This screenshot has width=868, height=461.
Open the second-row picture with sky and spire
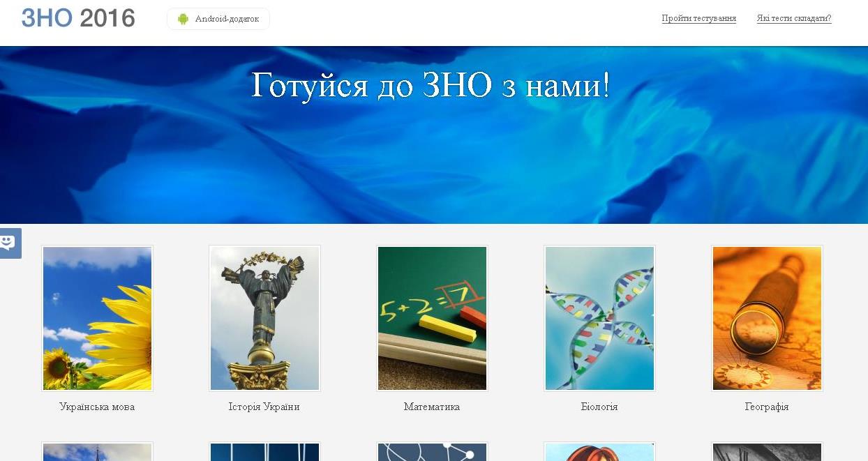point(97,451)
